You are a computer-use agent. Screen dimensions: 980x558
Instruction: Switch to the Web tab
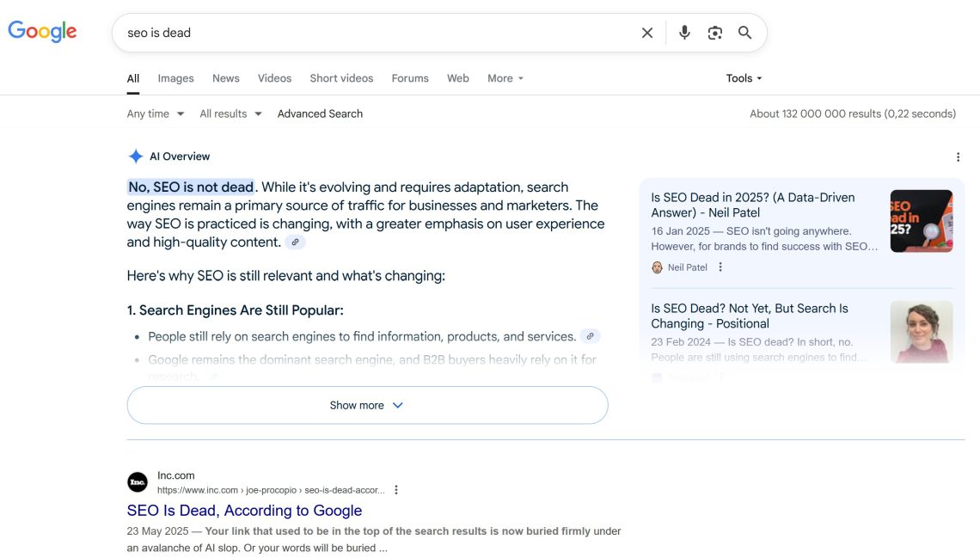pos(457,78)
